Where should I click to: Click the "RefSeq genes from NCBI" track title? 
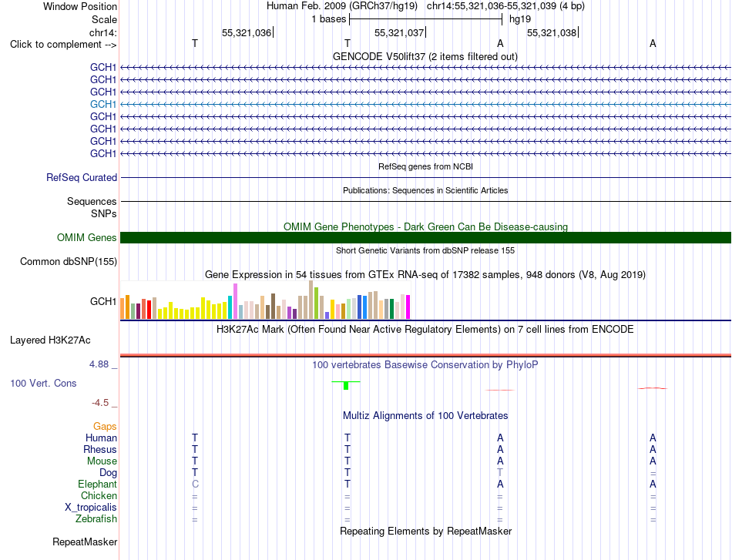click(425, 166)
